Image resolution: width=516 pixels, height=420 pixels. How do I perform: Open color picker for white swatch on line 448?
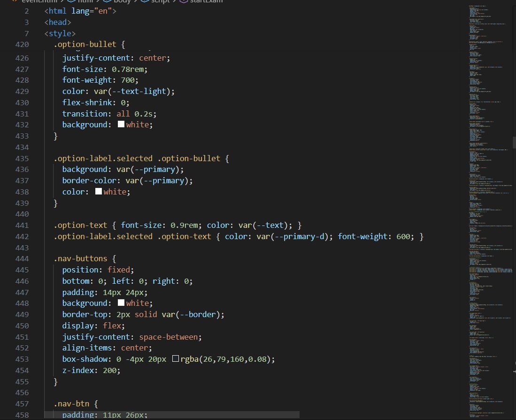click(x=121, y=303)
